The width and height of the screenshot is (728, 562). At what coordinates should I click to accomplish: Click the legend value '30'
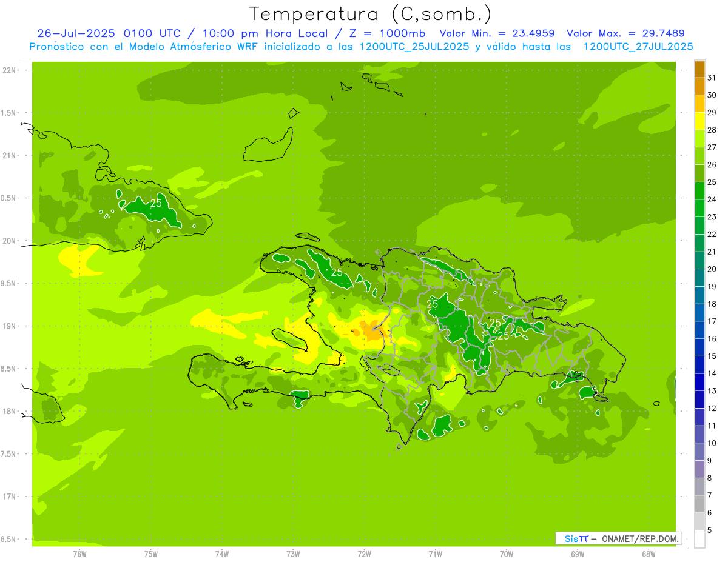tap(712, 95)
